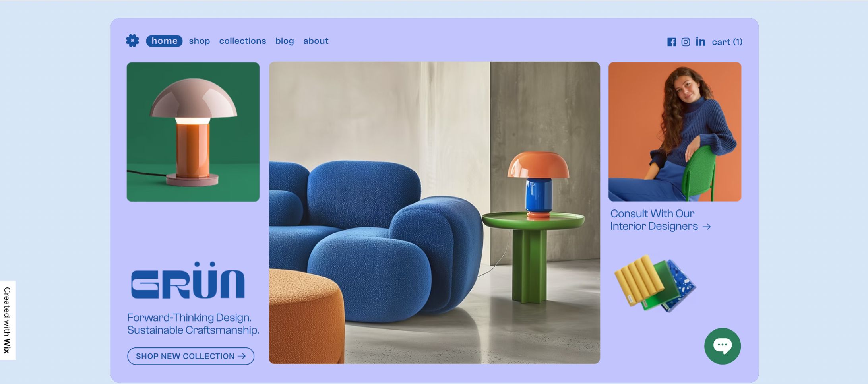The width and height of the screenshot is (868, 384).
Task: Click the GRÜN brand logo
Action: click(188, 280)
